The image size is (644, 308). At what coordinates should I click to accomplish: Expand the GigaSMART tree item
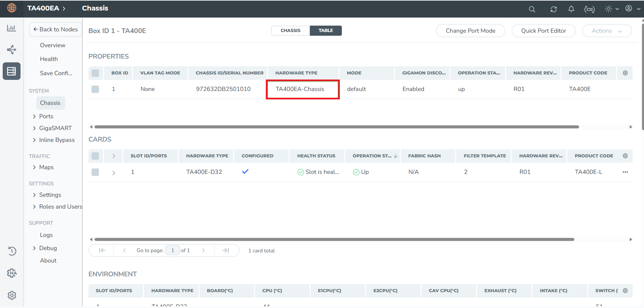click(34, 128)
